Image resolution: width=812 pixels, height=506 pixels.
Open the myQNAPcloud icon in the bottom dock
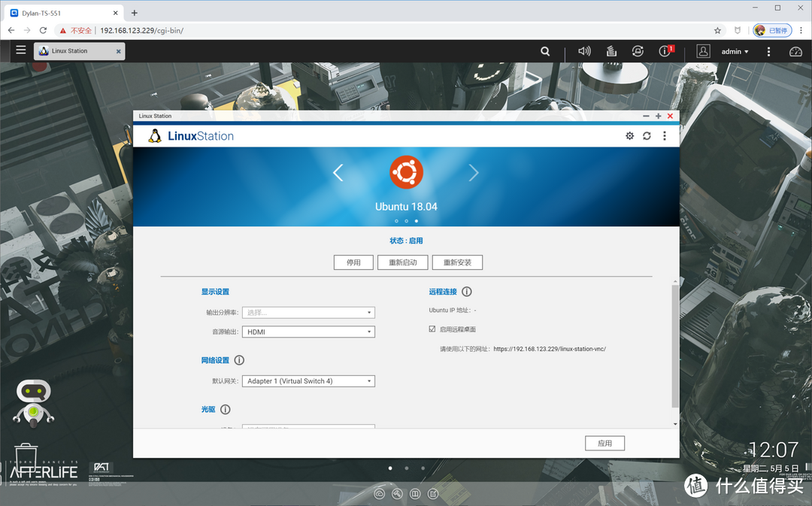tap(380, 494)
